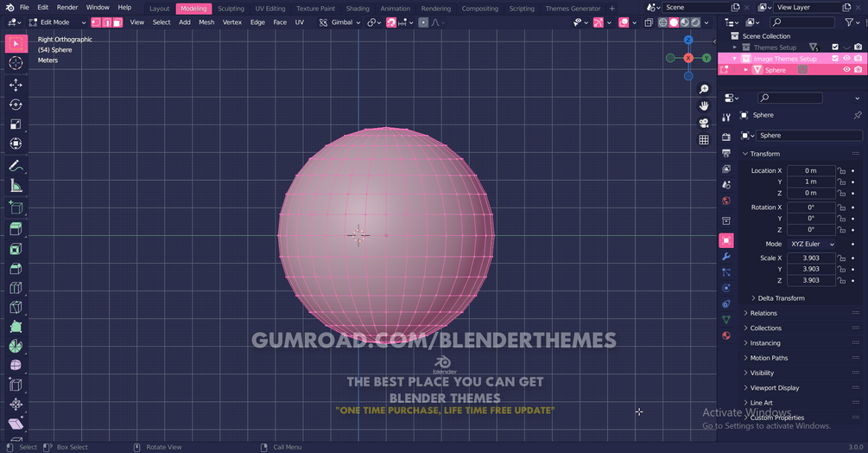Select the Select Box tool
Screen dimensions: 868x453
[16, 44]
